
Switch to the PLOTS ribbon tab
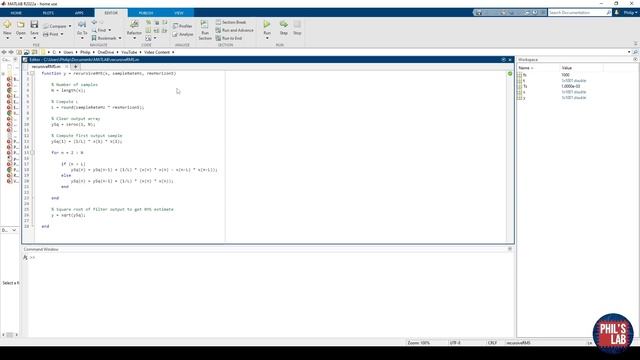coord(48,13)
